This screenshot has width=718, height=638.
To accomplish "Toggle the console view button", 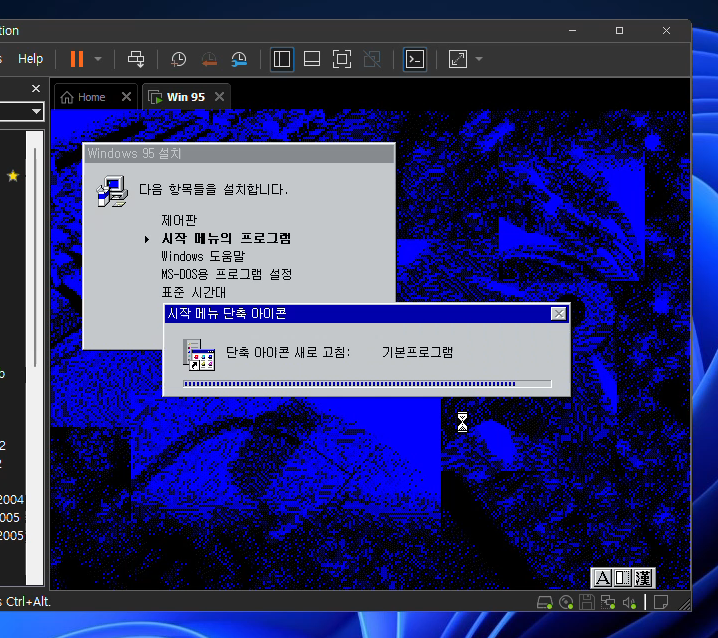I will (x=415, y=59).
